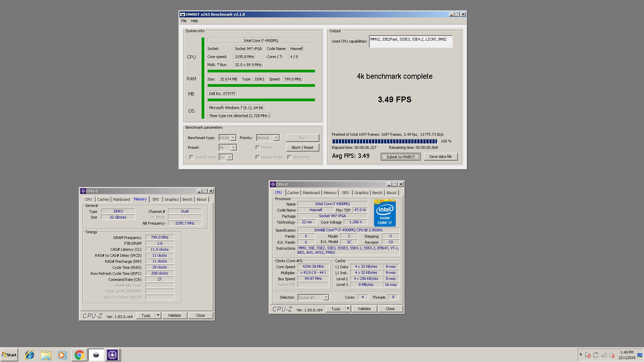644x362 pixels.
Task: Open About tab in the processor CPU-Z window
Action: (x=391, y=193)
